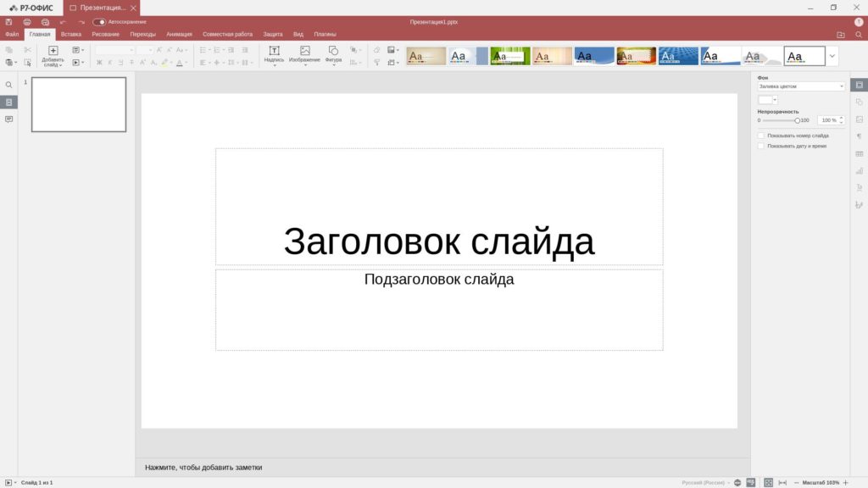The image size is (868, 488).
Task: Open the Анимация tab
Action: 179,35
